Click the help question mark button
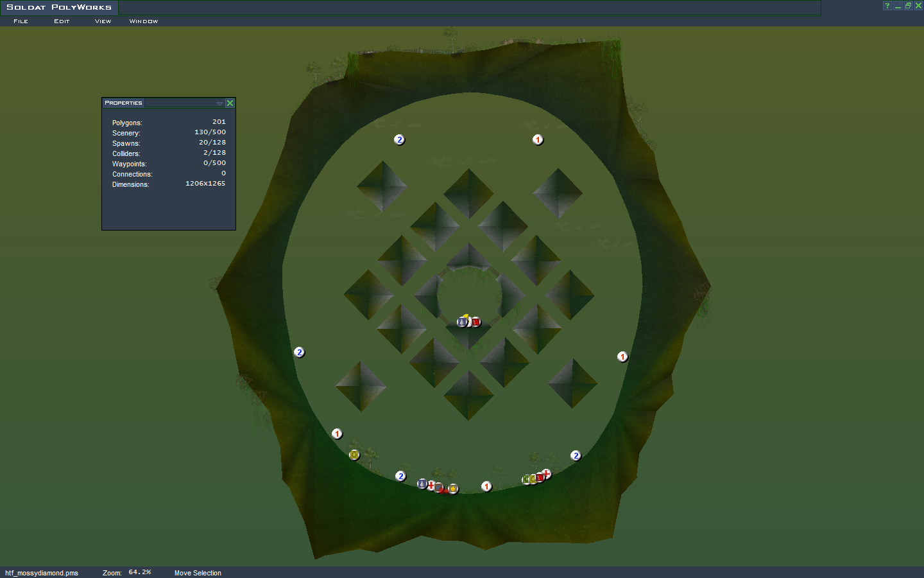Screen dimensions: 924x578 pyautogui.click(x=887, y=6)
